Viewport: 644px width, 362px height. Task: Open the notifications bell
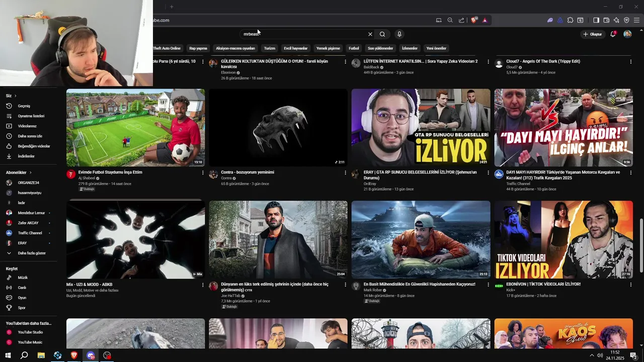click(613, 34)
